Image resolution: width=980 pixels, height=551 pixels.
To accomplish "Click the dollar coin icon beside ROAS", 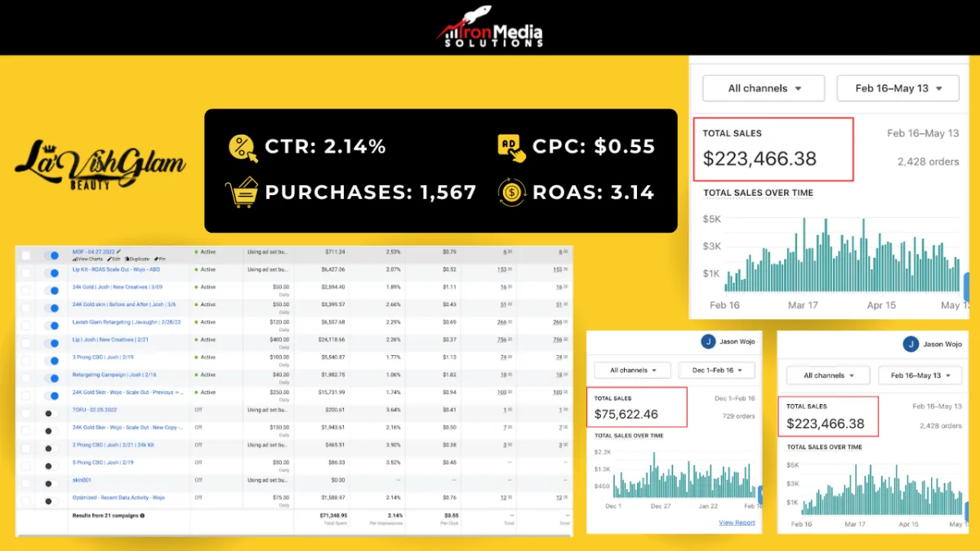I will pyautogui.click(x=511, y=192).
